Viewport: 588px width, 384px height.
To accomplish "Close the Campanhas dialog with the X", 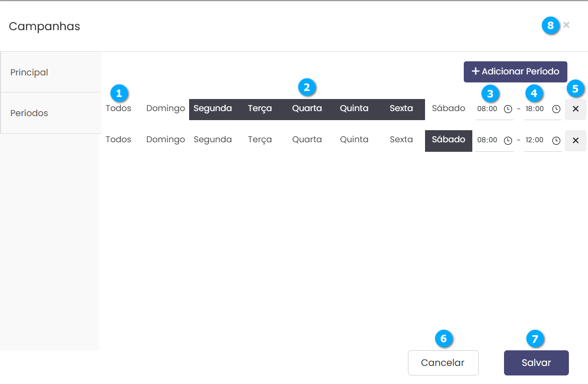I will pos(566,25).
